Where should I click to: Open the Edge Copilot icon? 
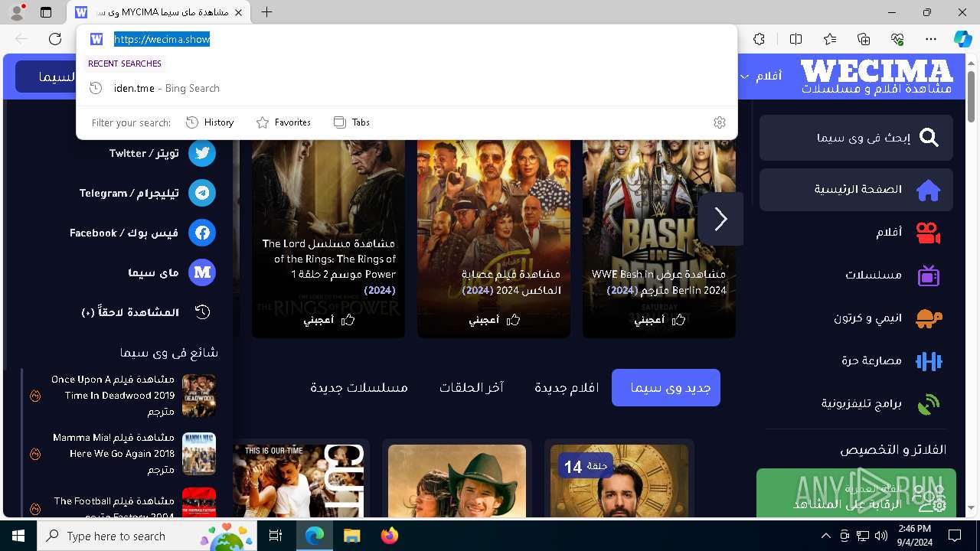[x=962, y=39]
